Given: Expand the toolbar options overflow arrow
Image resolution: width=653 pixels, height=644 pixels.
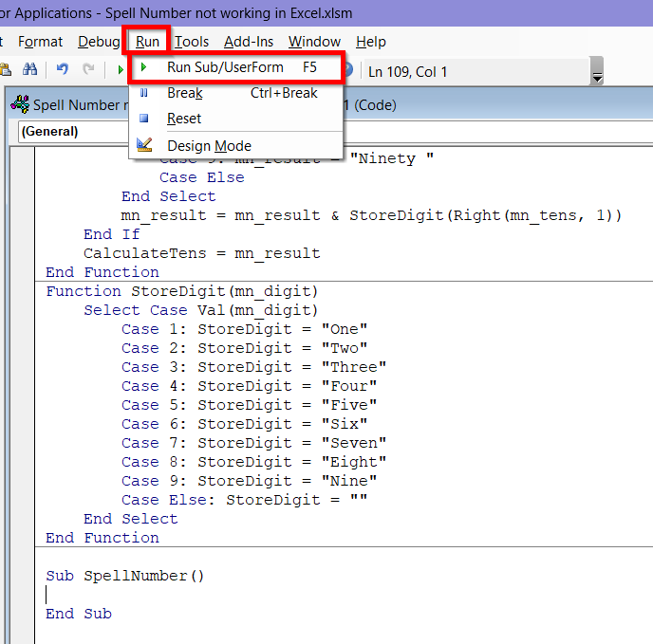Looking at the screenshot, I should pyautogui.click(x=597, y=74).
